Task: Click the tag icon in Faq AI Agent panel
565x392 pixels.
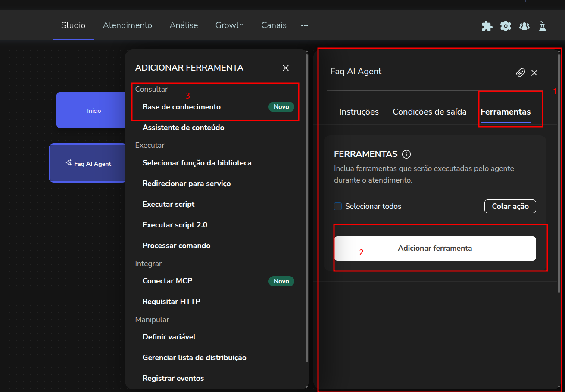Action: coord(520,73)
